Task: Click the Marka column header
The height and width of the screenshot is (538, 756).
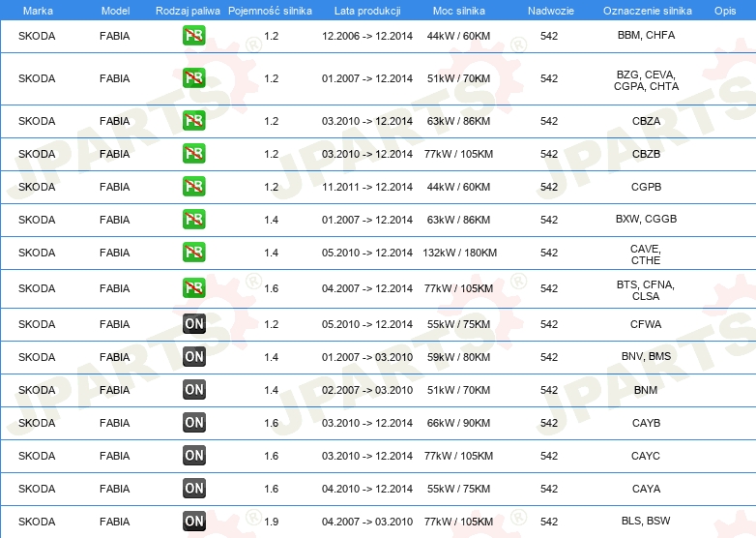Action: pyautogui.click(x=38, y=11)
